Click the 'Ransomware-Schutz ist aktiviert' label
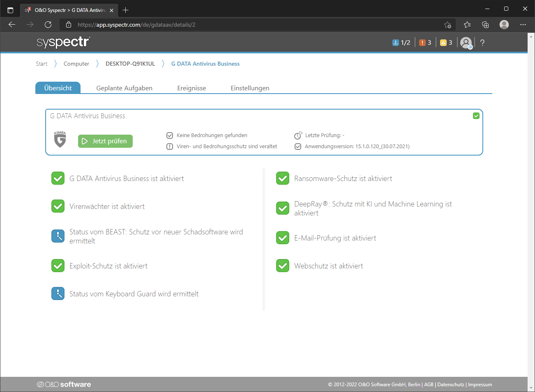 point(343,179)
